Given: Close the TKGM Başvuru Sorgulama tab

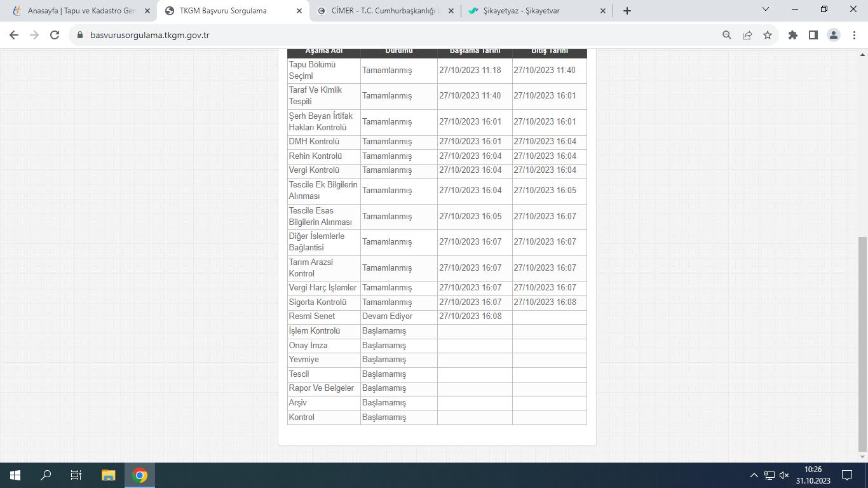Looking at the screenshot, I should (x=300, y=11).
